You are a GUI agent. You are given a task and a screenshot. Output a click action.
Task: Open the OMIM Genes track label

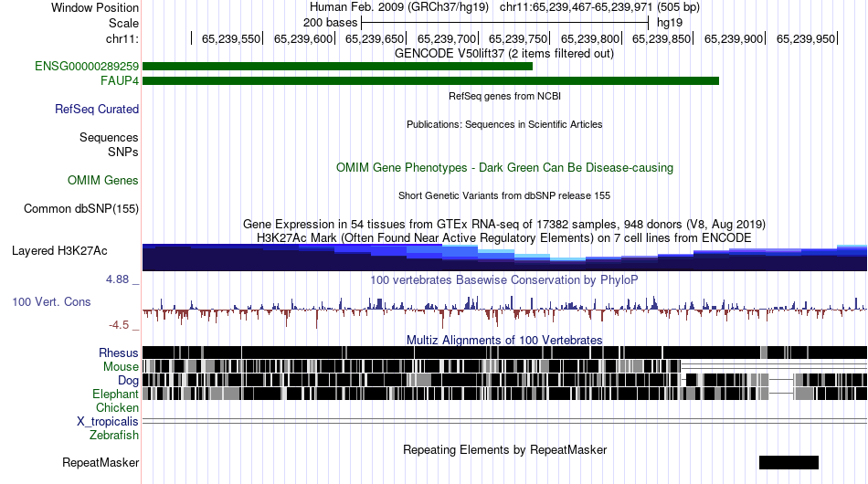[x=103, y=180]
